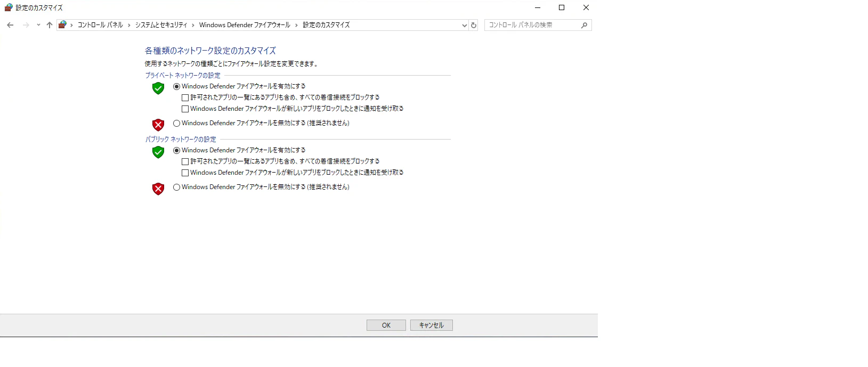
Task: Open recent locations dropdown arrow
Action: [x=38, y=25]
